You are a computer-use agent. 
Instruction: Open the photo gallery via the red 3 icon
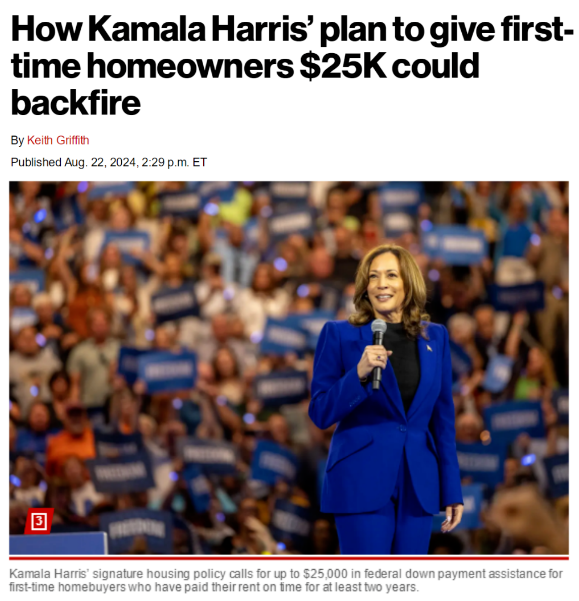pos(39,521)
